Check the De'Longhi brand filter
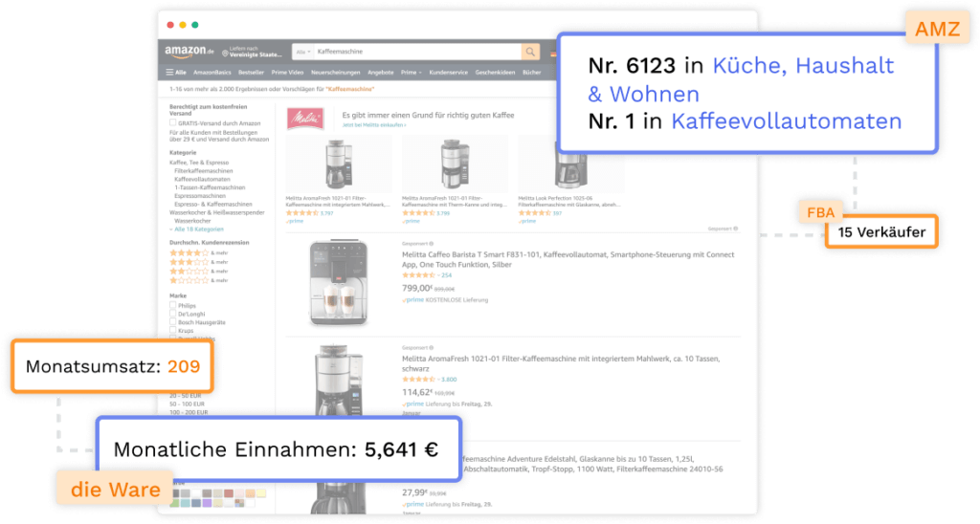The height and width of the screenshot is (524, 980). pyautogui.click(x=172, y=314)
